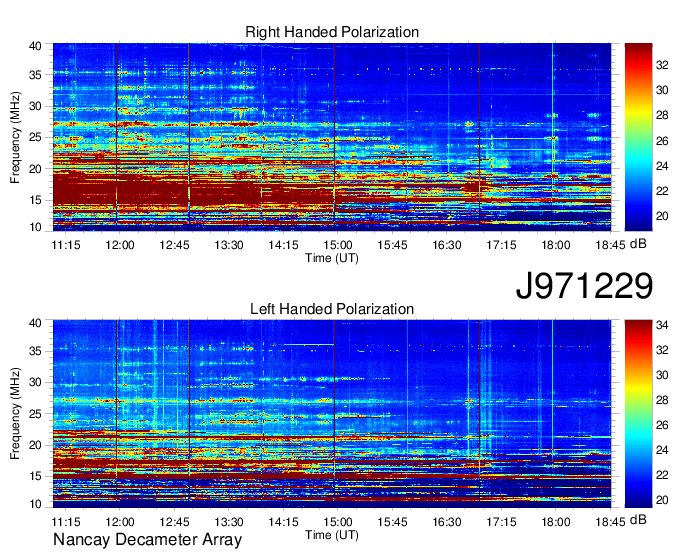Click the 10 MHz tick of Left Handed plot
Viewport: 680px width, 552px height.
pyautogui.click(x=35, y=504)
